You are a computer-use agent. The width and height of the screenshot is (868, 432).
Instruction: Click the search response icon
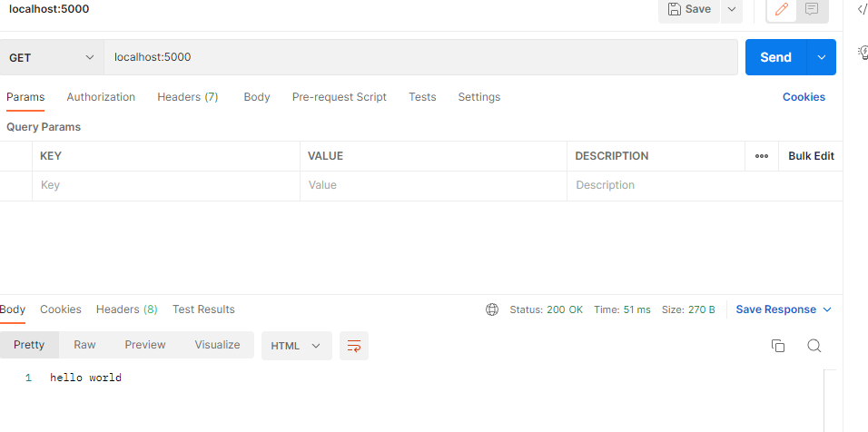tap(814, 346)
